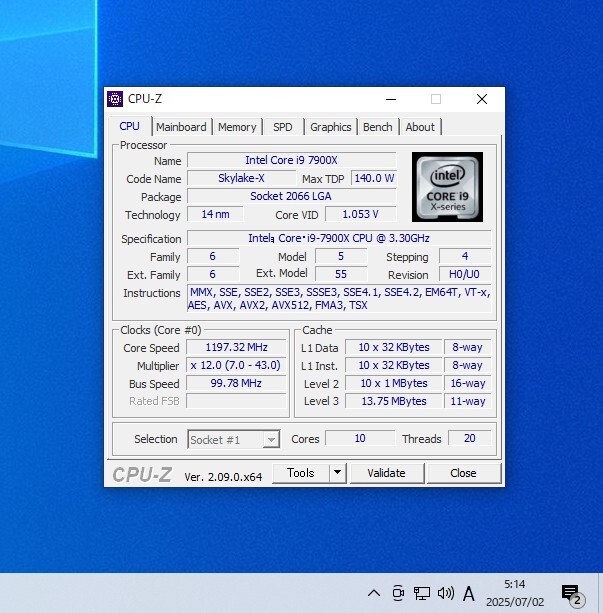Click the Specification field with 3.30GHz
Image resolution: width=603 pixels, height=613 pixels.
[339, 238]
